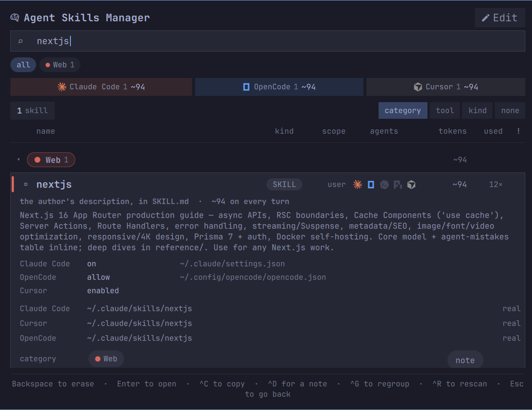Screen dimensions: 532x410
Task: Click the '!' column header
Action: pyautogui.click(x=519, y=131)
